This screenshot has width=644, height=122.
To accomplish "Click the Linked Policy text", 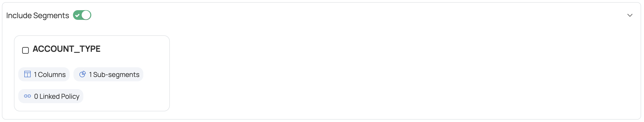I will (59, 96).
